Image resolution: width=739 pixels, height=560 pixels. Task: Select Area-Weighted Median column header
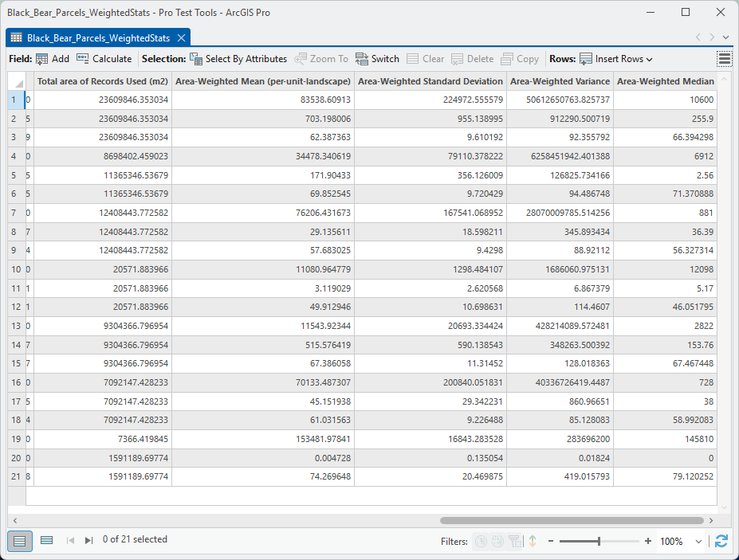(x=666, y=81)
